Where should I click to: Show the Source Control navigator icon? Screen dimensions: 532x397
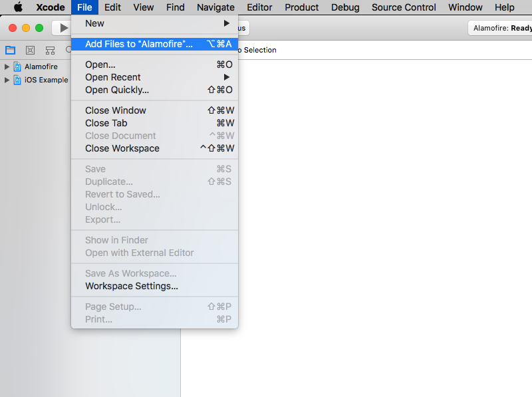click(30, 51)
